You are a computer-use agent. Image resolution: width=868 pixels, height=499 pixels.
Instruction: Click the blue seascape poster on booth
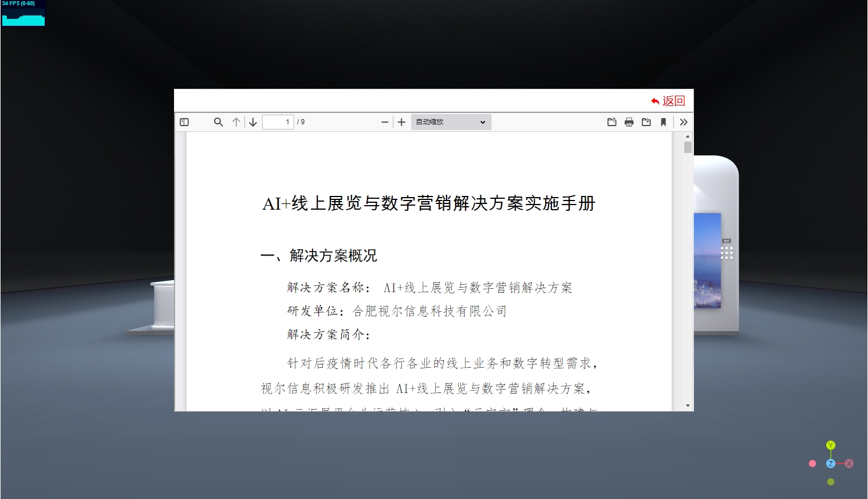point(708,261)
